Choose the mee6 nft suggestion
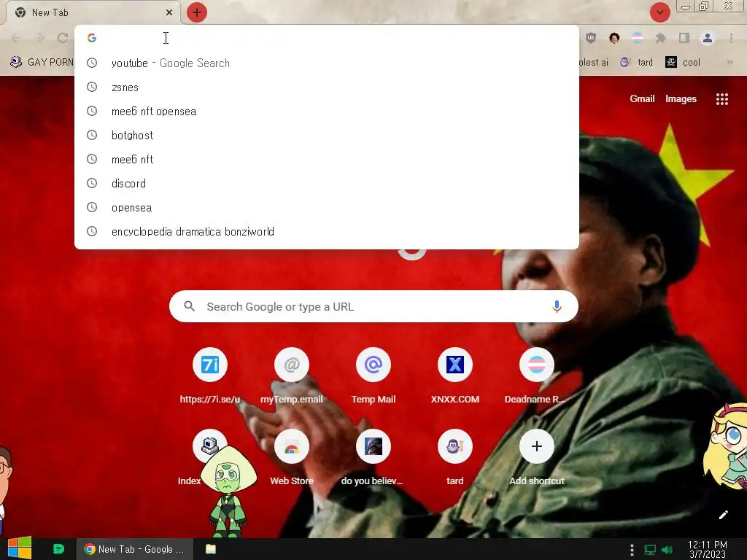 pos(327,159)
